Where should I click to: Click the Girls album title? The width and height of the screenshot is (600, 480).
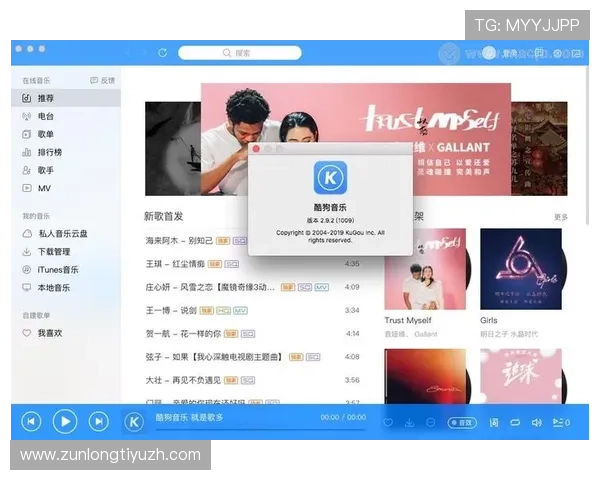[x=489, y=320]
